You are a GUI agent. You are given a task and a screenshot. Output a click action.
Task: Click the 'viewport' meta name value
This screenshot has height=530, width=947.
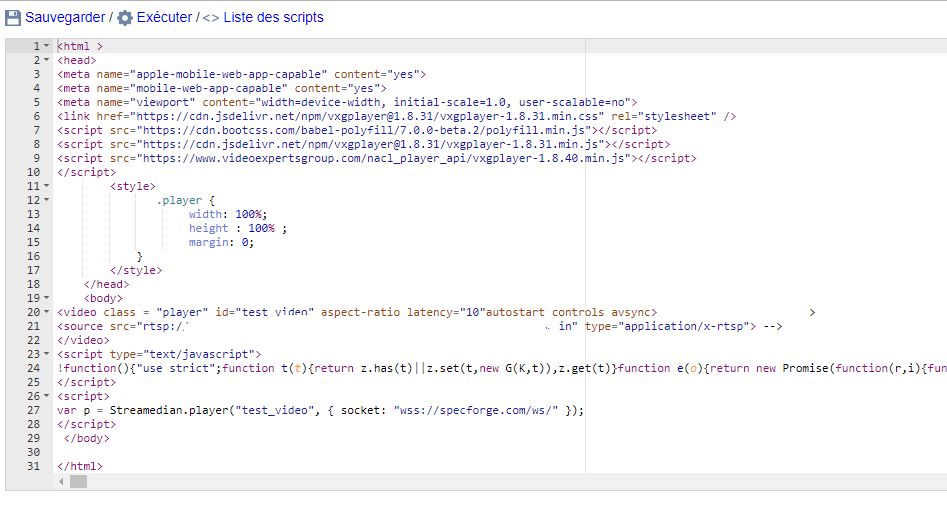(x=165, y=102)
